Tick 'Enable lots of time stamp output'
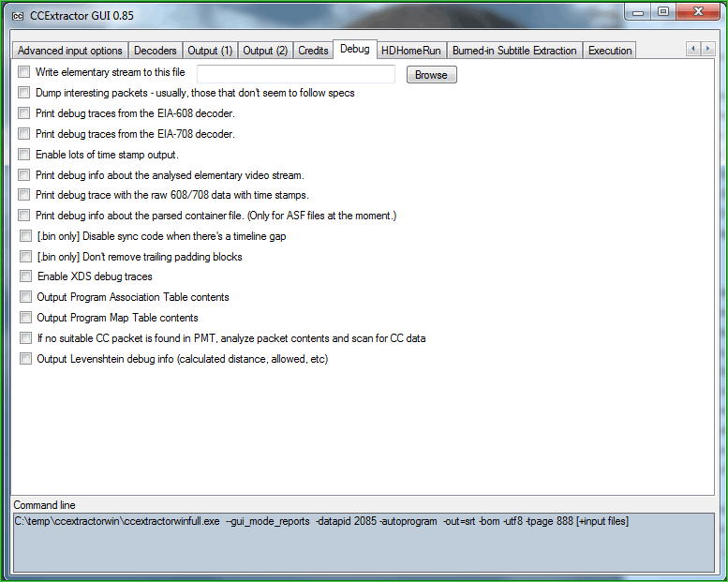This screenshot has height=582, width=728. (24, 155)
